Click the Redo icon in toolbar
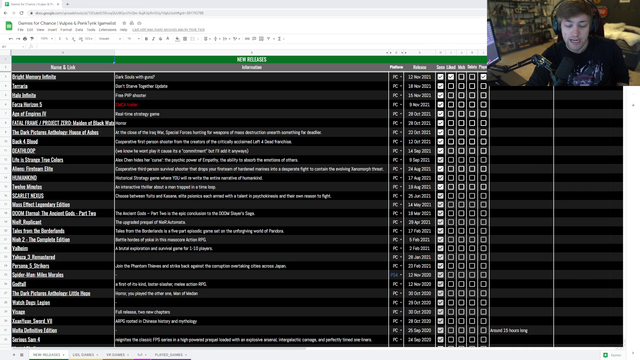The width and height of the screenshot is (640, 360). click(x=18, y=39)
